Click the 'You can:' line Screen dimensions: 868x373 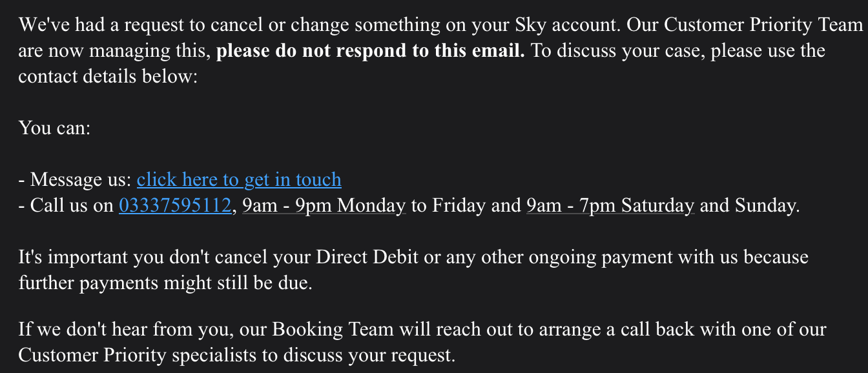54,128
